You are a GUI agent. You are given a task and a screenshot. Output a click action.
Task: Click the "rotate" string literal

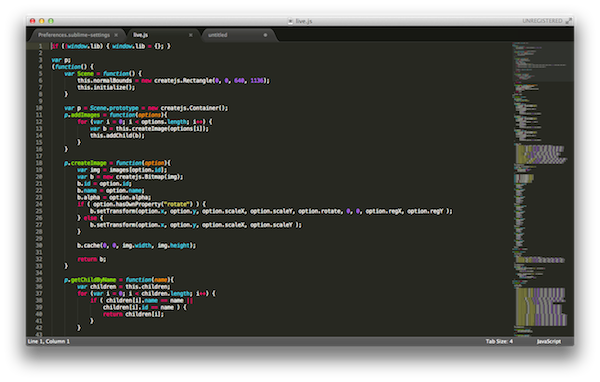(x=177, y=204)
